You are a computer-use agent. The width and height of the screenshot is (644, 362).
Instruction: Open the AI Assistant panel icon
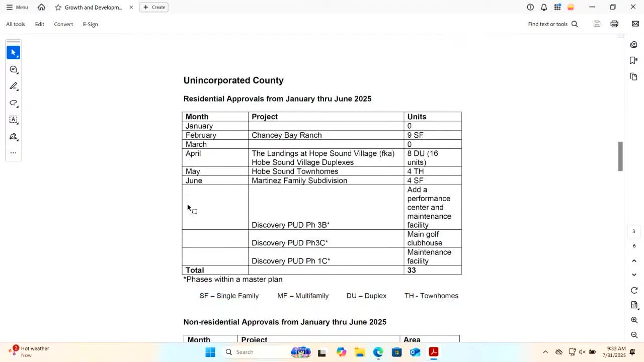coord(634,45)
